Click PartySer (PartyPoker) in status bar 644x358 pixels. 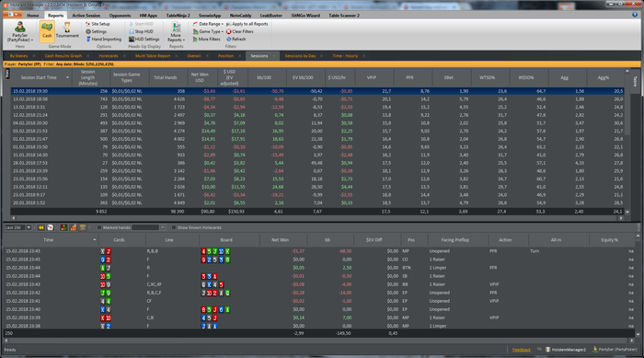click(615, 350)
